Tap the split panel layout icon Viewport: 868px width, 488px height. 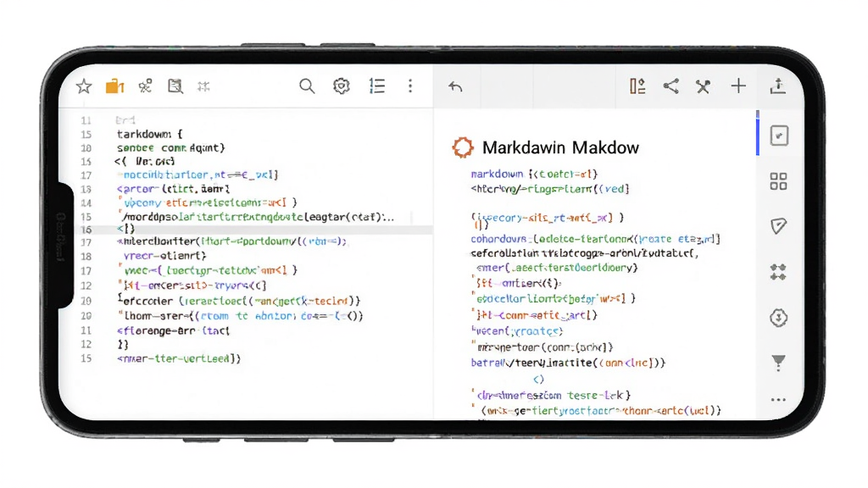pyautogui.click(x=637, y=86)
